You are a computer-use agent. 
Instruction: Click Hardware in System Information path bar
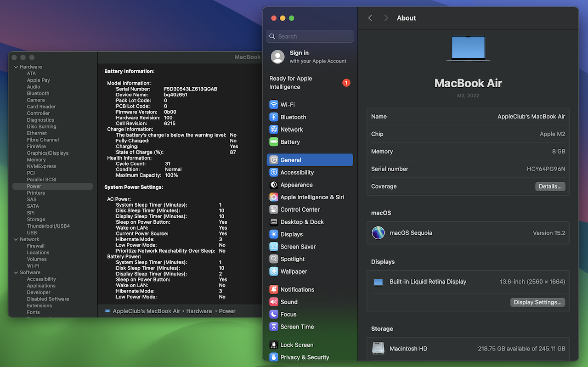point(199,311)
